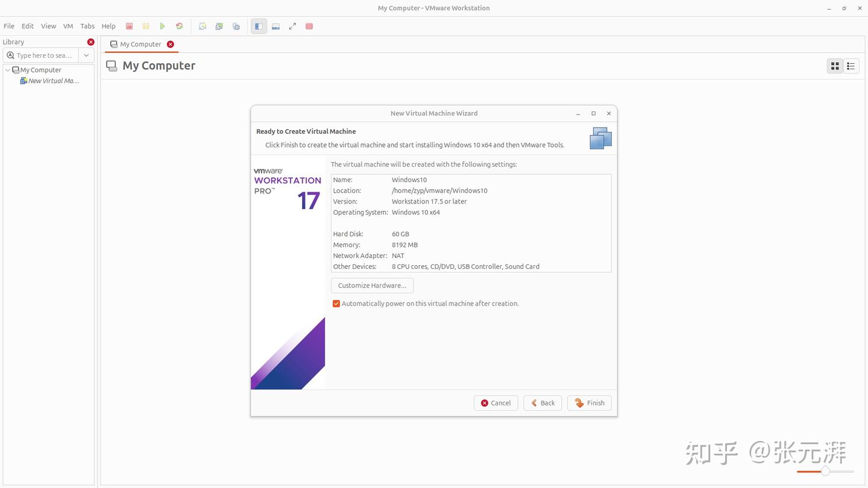
Task: Click the take snapshot toolbar icon
Action: pos(203,27)
